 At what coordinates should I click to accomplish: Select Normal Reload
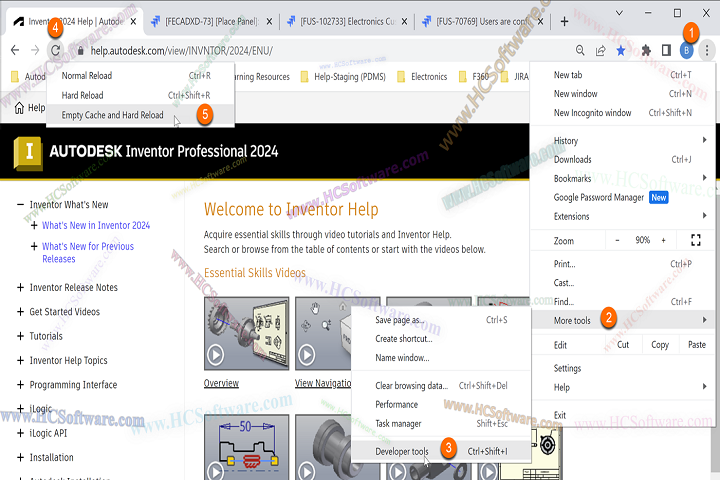click(141, 76)
